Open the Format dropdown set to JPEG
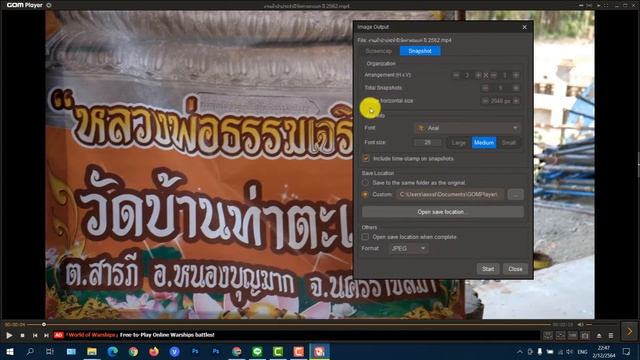The image size is (640, 360). [408, 248]
